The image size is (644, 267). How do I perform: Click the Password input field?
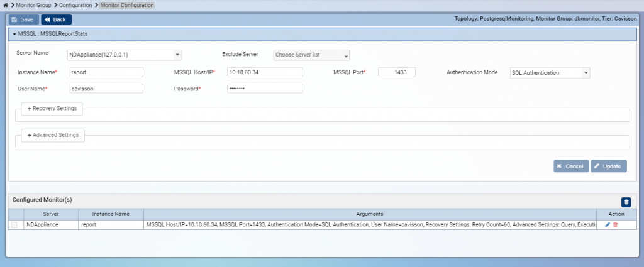tap(264, 89)
